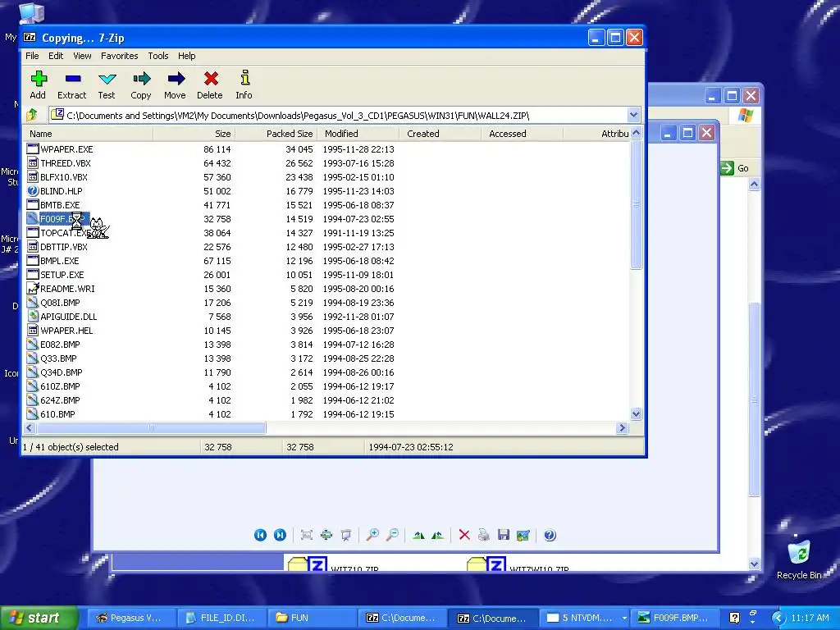Open the image for editing

pos(523,535)
